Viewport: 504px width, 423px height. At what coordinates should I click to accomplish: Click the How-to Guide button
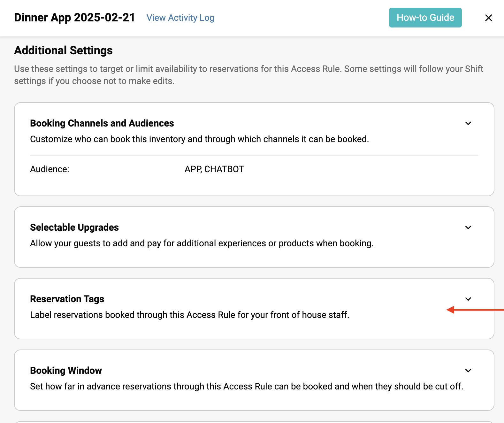click(425, 18)
